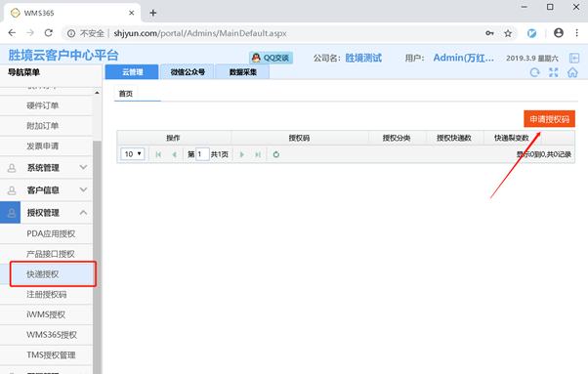Image resolution: width=588 pixels, height=374 pixels.
Task: Toggle the fullscreen icon in the header
Action: click(554, 72)
